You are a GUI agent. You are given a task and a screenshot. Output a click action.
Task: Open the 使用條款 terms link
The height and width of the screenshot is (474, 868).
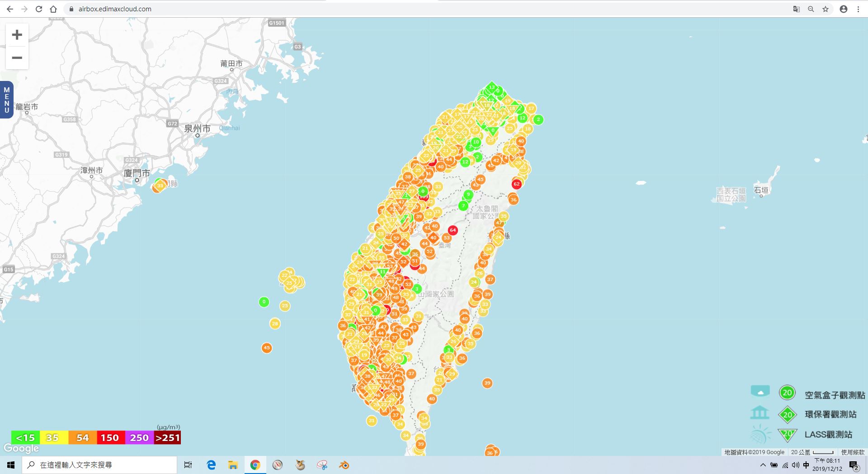click(x=853, y=452)
